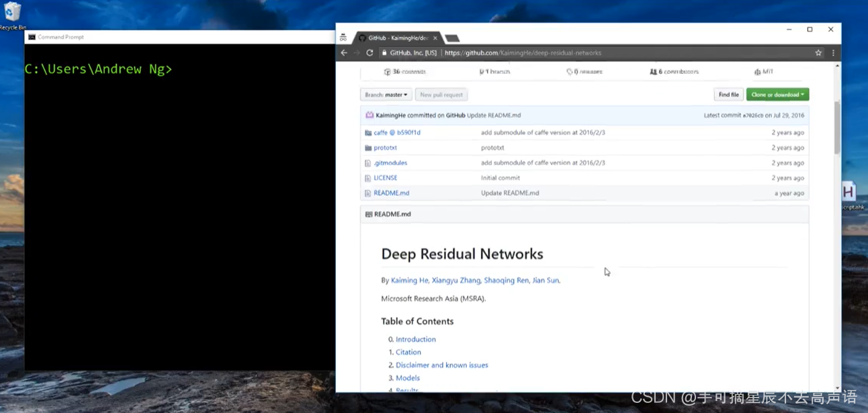Open the caffe @ b590f1d submodule
The image size is (868, 413).
[x=397, y=132]
